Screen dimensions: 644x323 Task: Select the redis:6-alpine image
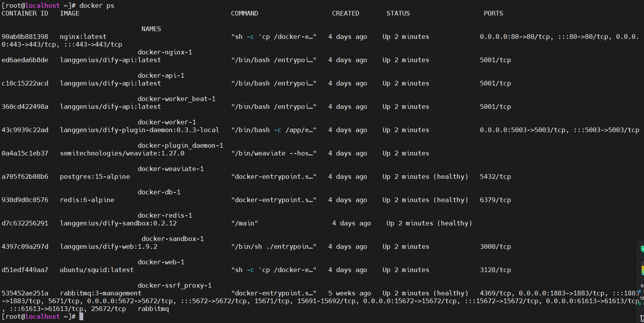pos(87,200)
